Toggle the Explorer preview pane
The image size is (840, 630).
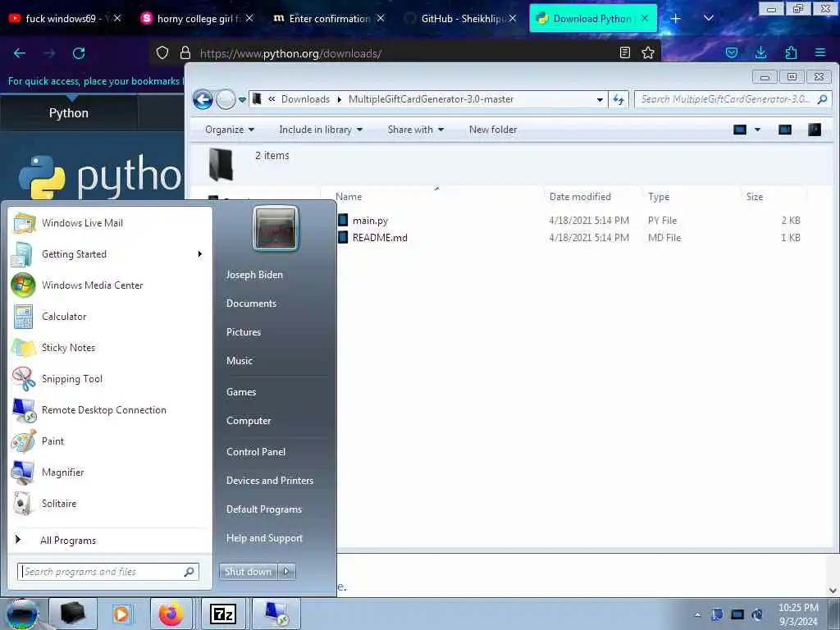pyautogui.click(x=785, y=130)
